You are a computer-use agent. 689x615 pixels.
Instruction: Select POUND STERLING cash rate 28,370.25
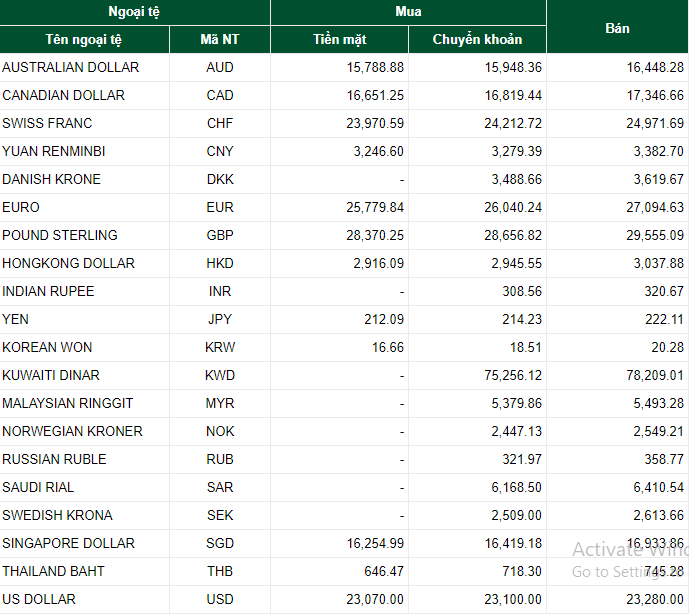[x=372, y=235]
